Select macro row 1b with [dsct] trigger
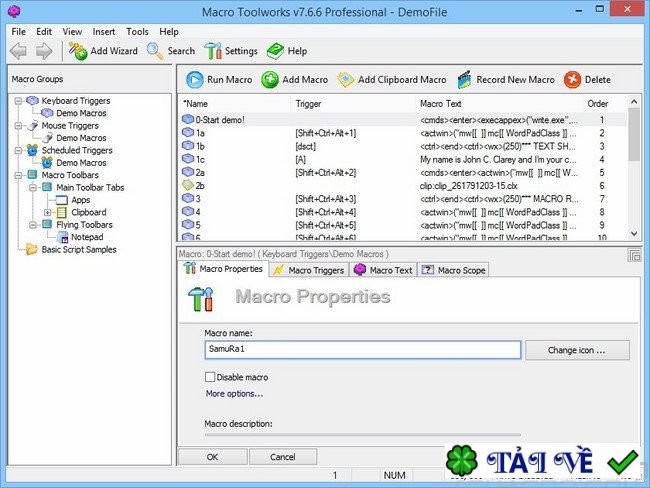Screen dimensions: 650x488 point(403,146)
